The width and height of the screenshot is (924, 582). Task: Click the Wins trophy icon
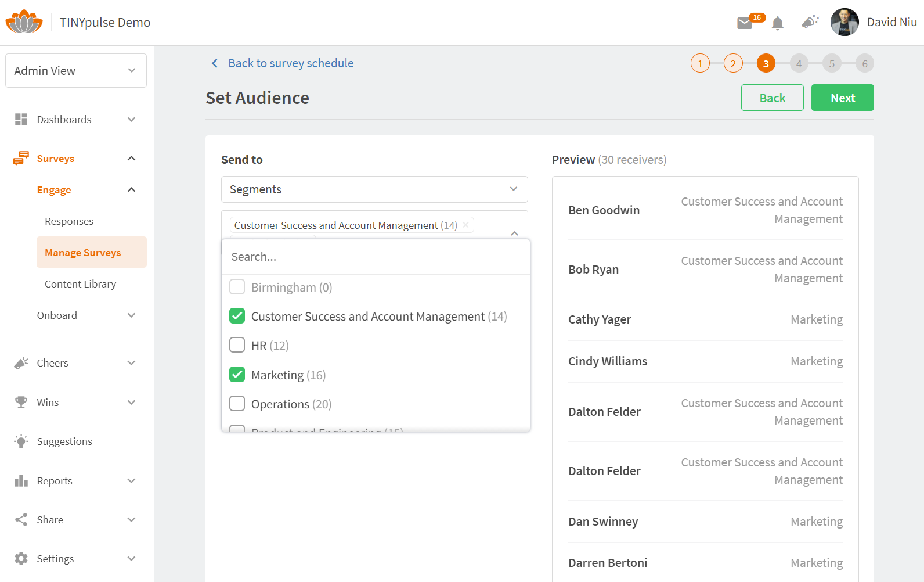click(x=21, y=403)
